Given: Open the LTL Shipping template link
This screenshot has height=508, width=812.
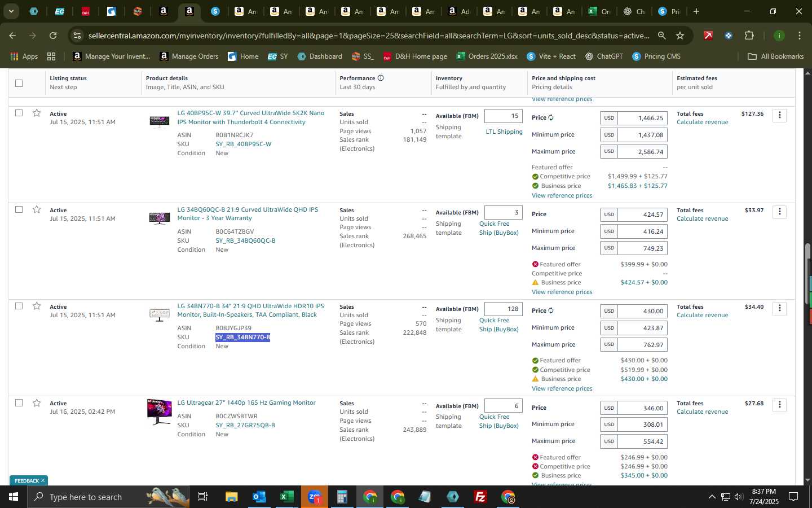Looking at the screenshot, I should point(504,132).
